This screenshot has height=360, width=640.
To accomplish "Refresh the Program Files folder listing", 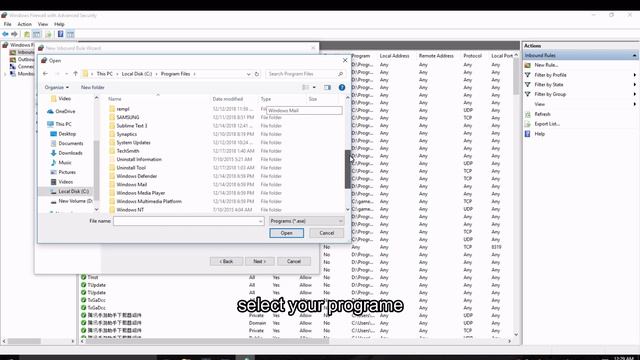I will tap(257, 74).
